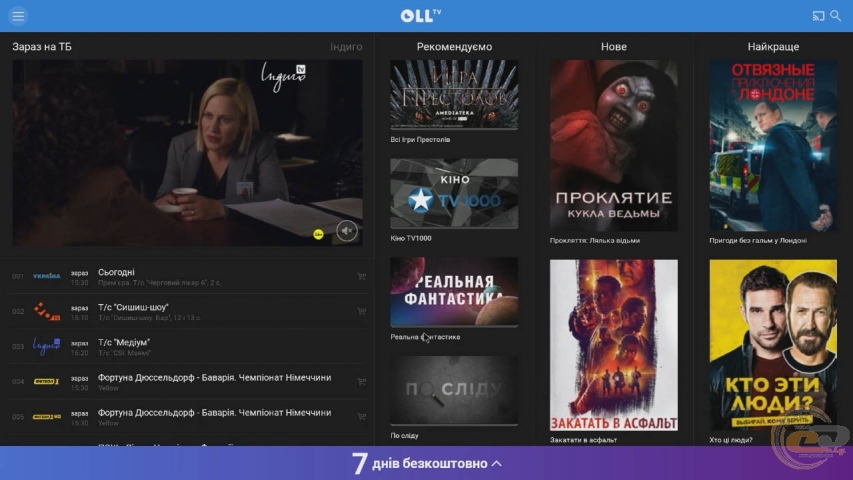Image resolution: width=853 pixels, height=480 pixels.
Task: Unmute the live TV preview
Action: [347, 231]
